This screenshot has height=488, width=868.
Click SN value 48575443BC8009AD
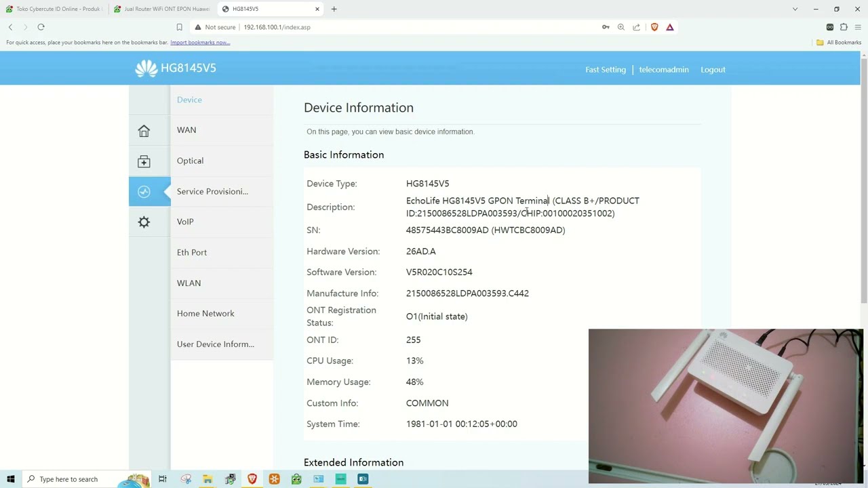pyautogui.click(x=486, y=230)
